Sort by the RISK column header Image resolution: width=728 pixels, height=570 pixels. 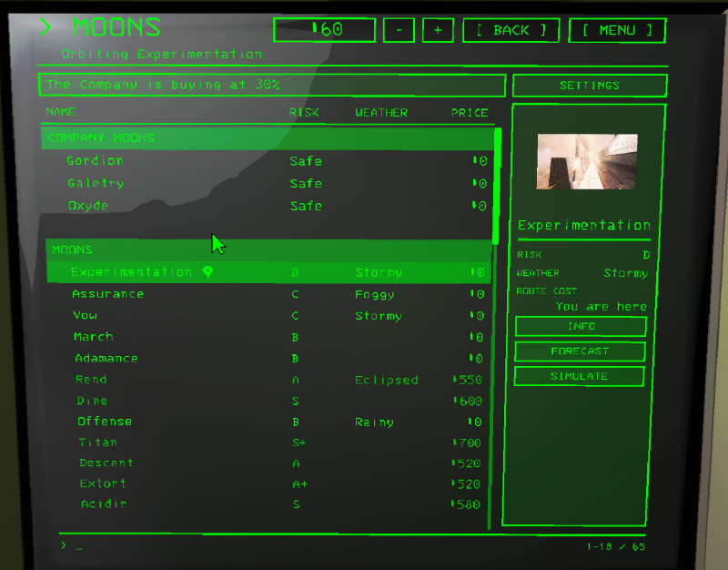304,112
